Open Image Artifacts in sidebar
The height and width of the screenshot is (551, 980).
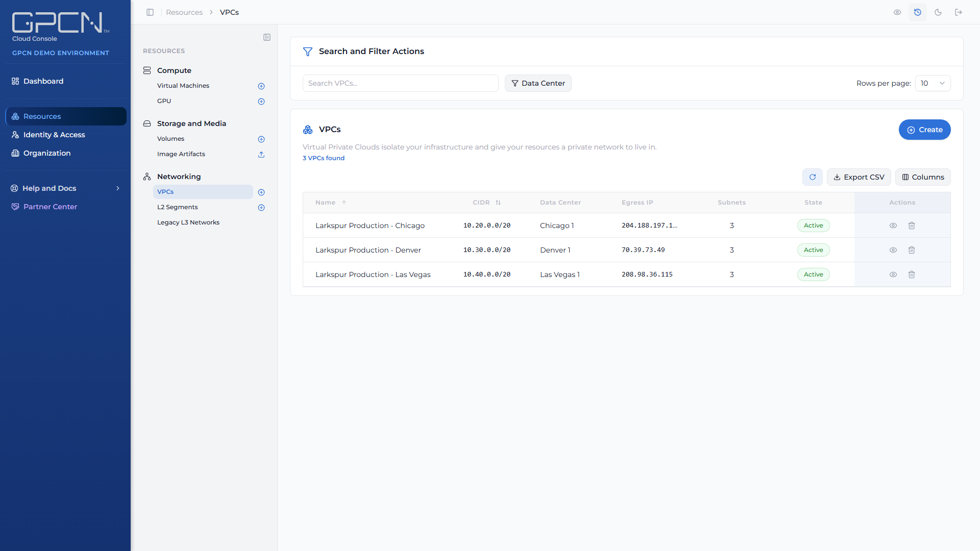click(181, 154)
